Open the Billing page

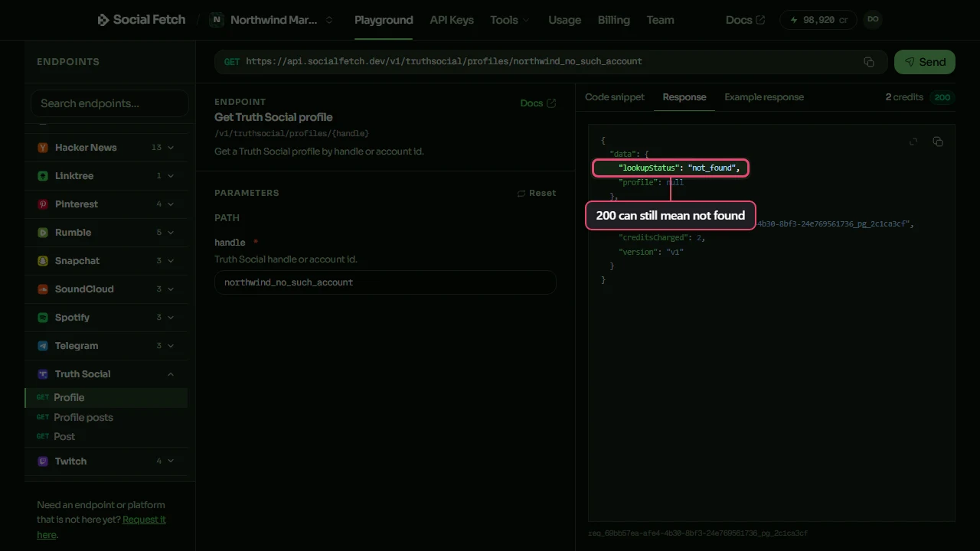613,20
